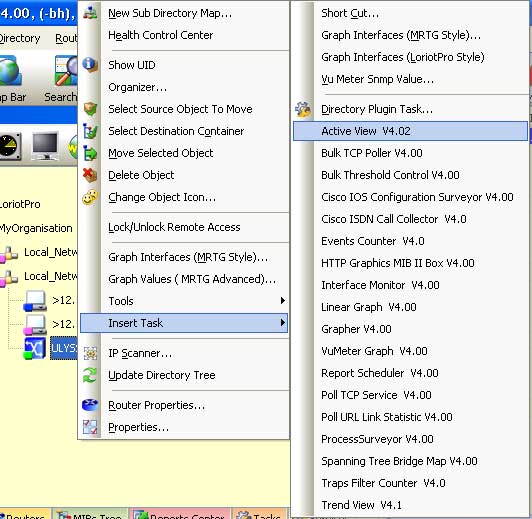Click the IP Scanner icon

(90, 353)
